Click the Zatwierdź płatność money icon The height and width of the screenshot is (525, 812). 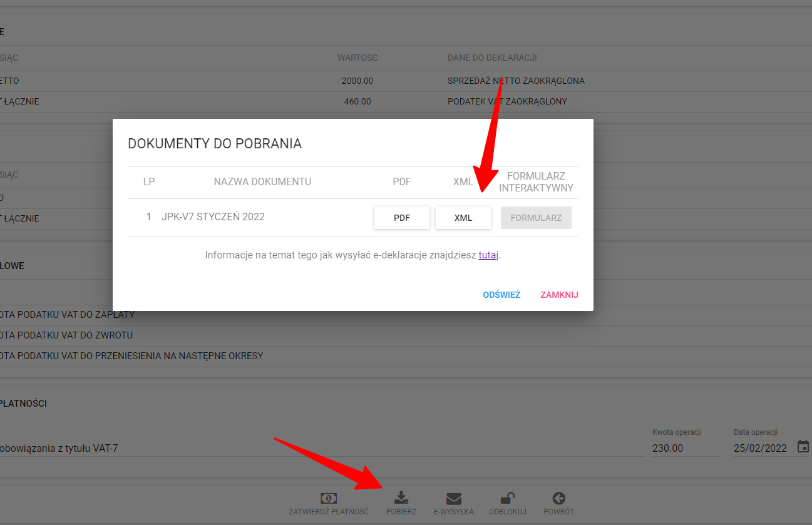coord(328,498)
